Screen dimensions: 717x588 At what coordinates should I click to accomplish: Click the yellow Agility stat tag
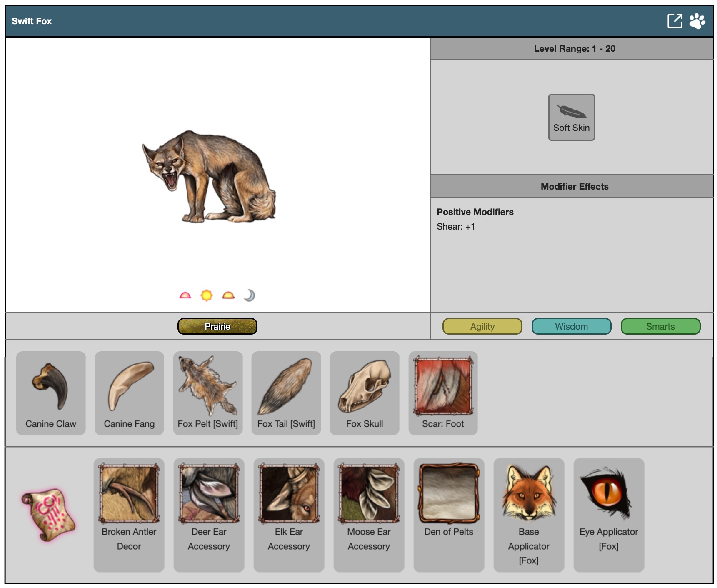pos(482,326)
